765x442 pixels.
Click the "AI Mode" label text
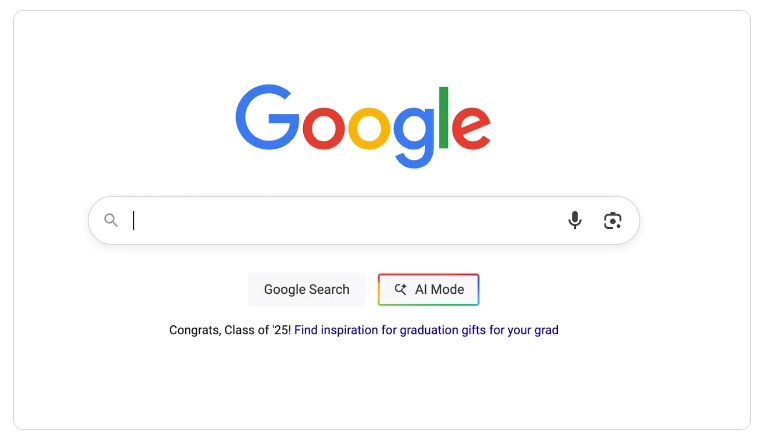(x=440, y=289)
